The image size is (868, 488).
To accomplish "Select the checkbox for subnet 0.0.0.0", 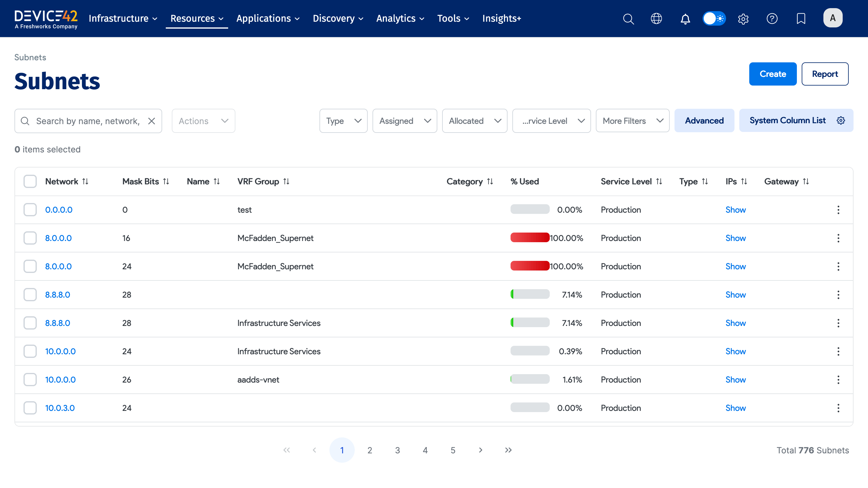I will 30,209.
